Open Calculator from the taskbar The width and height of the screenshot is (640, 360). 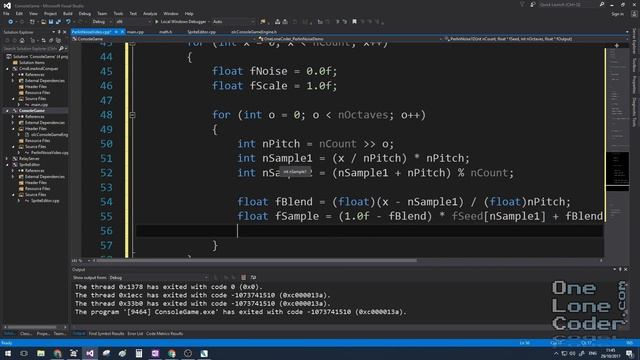pyautogui.click(x=139, y=353)
